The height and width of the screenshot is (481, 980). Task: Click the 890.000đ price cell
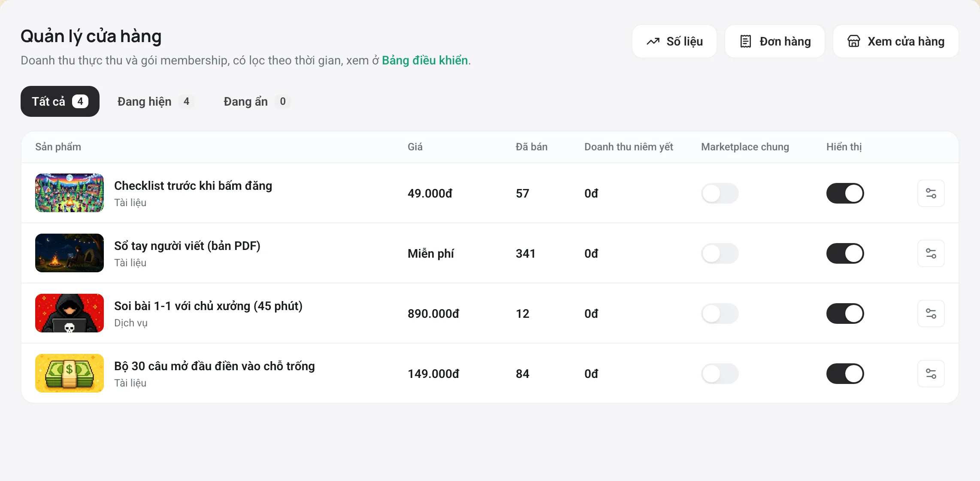tap(433, 314)
